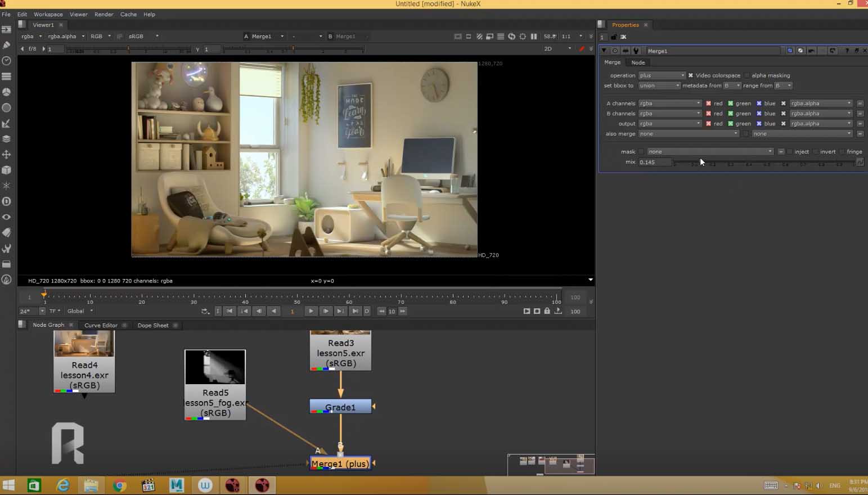Open the 3D nodes cube icon
This screenshot has height=495, width=868.
[7, 170]
